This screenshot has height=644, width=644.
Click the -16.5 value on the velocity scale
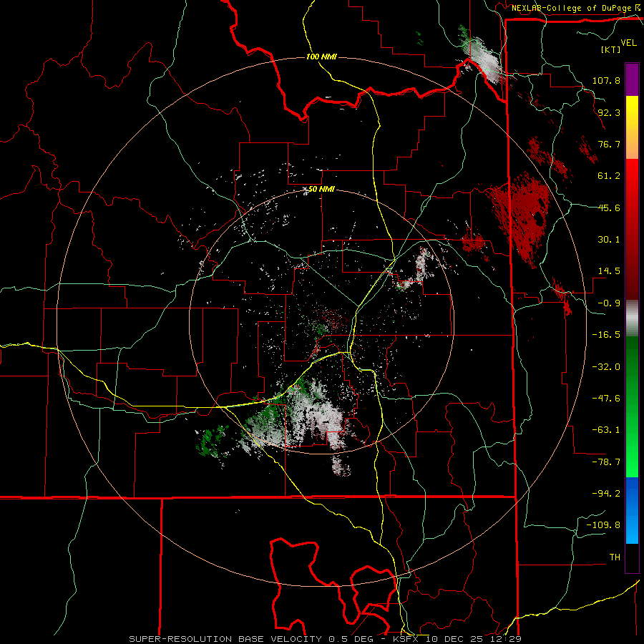pos(606,335)
